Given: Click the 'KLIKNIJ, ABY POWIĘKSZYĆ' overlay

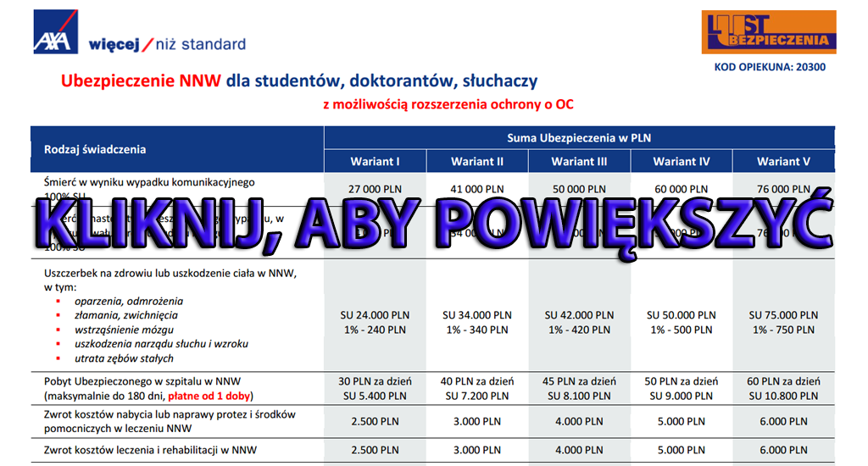Looking at the screenshot, I should pos(434,224).
